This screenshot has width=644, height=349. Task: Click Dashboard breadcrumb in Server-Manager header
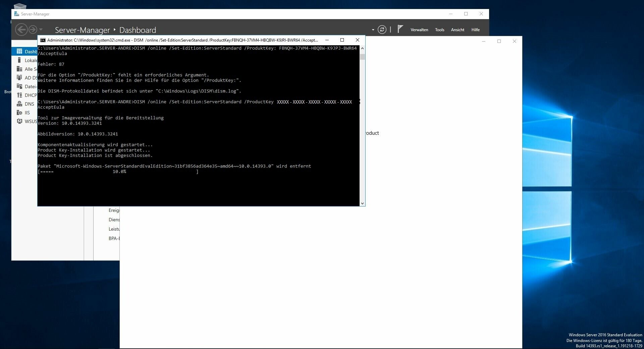click(x=138, y=30)
